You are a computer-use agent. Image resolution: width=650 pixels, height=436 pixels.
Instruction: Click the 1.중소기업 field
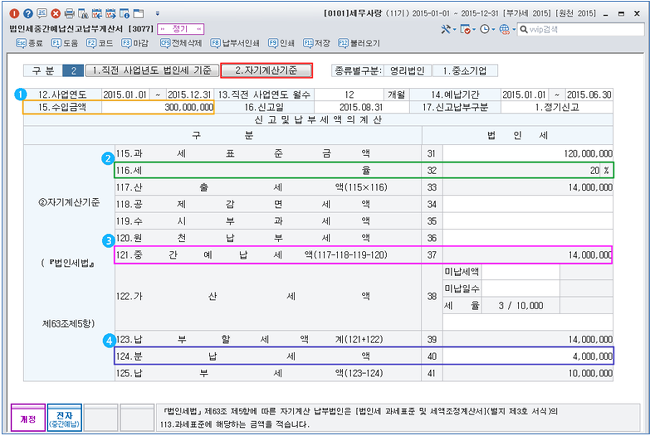point(465,70)
